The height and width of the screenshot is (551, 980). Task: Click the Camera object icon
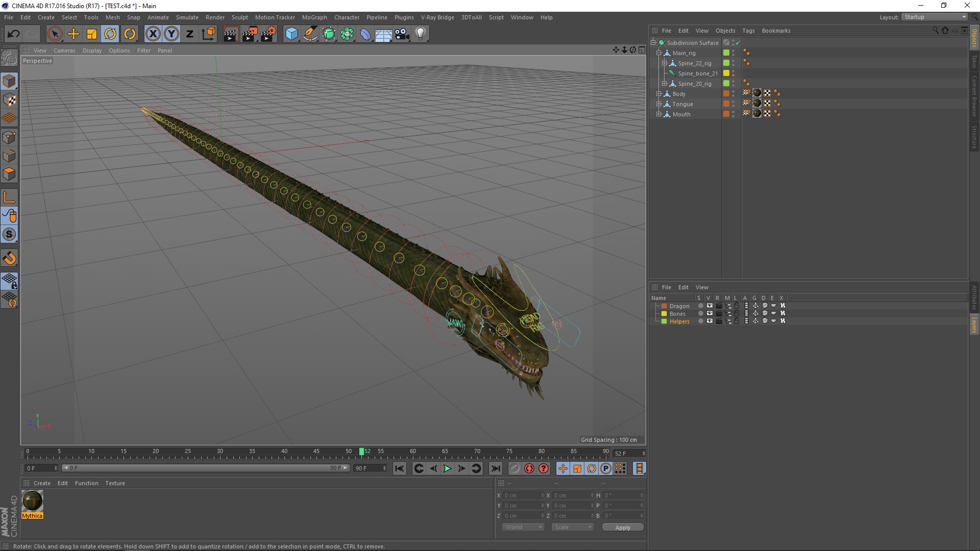point(402,34)
